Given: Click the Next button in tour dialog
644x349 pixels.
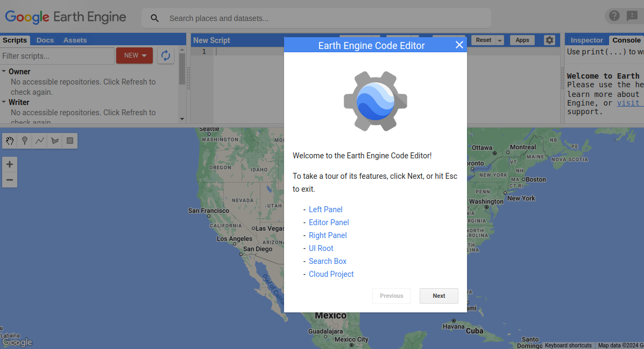Looking at the screenshot, I should pyautogui.click(x=438, y=296).
